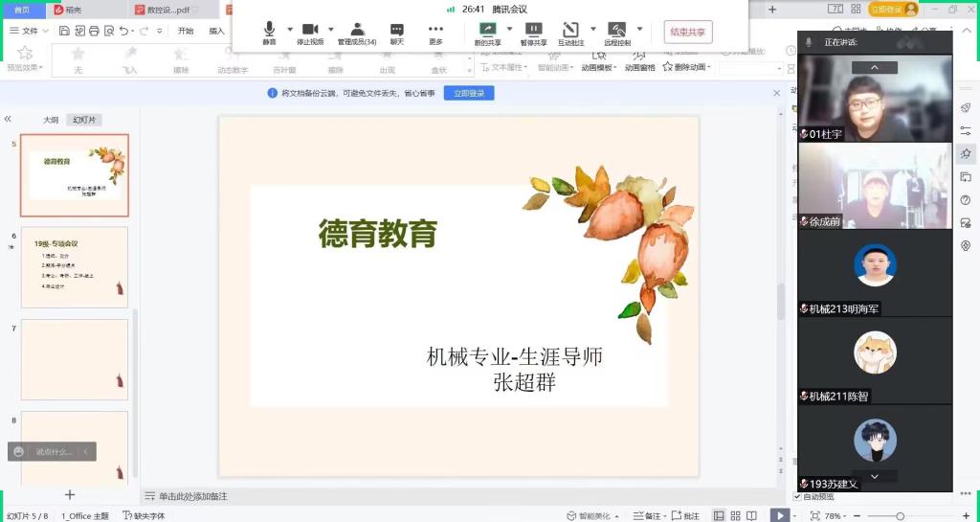Image resolution: width=980 pixels, height=522 pixels.
Task: Select slide 6 thumbnail 19级-专项会议
Action: pyautogui.click(x=75, y=267)
